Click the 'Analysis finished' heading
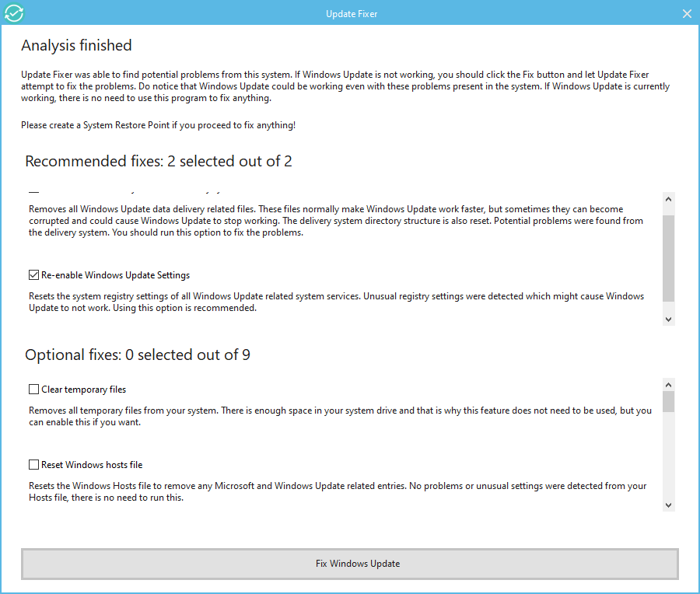The width and height of the screenshot is (700, 594). click(76, 46)
